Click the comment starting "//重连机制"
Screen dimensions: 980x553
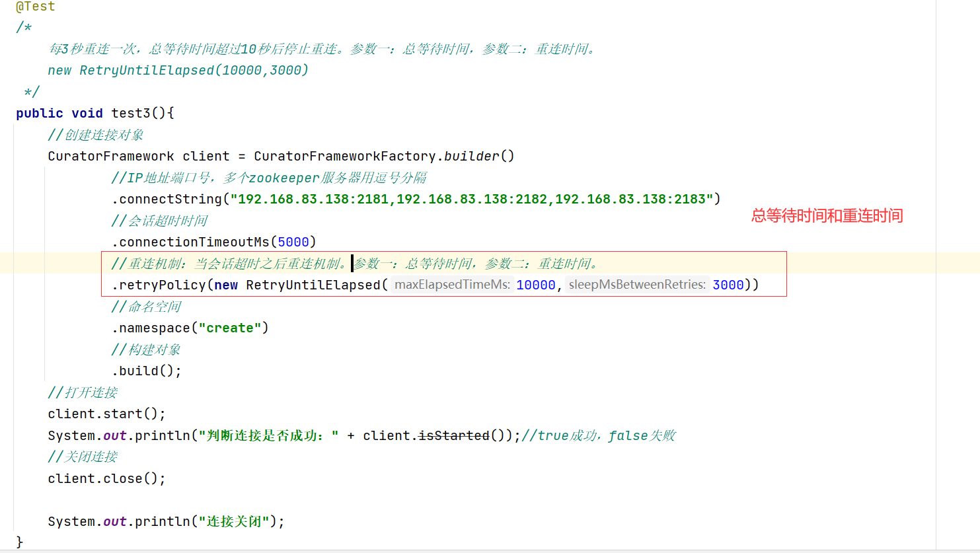coord(356,264)
